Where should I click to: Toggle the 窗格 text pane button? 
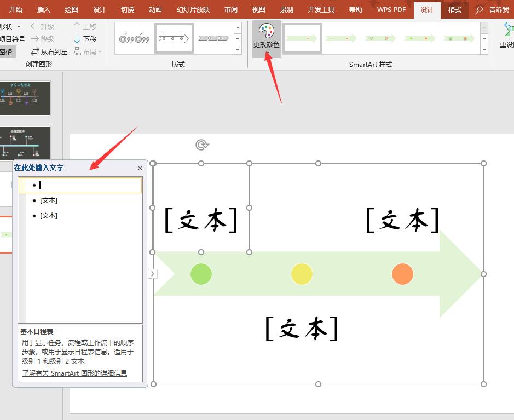click(x=6, y=51)
